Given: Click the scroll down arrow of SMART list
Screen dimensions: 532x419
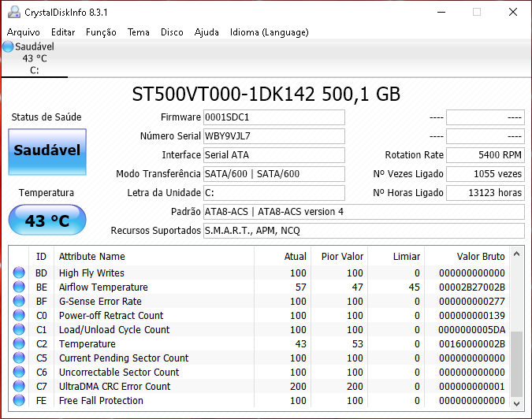Looking at the screenshot, I should coord(517,404).
